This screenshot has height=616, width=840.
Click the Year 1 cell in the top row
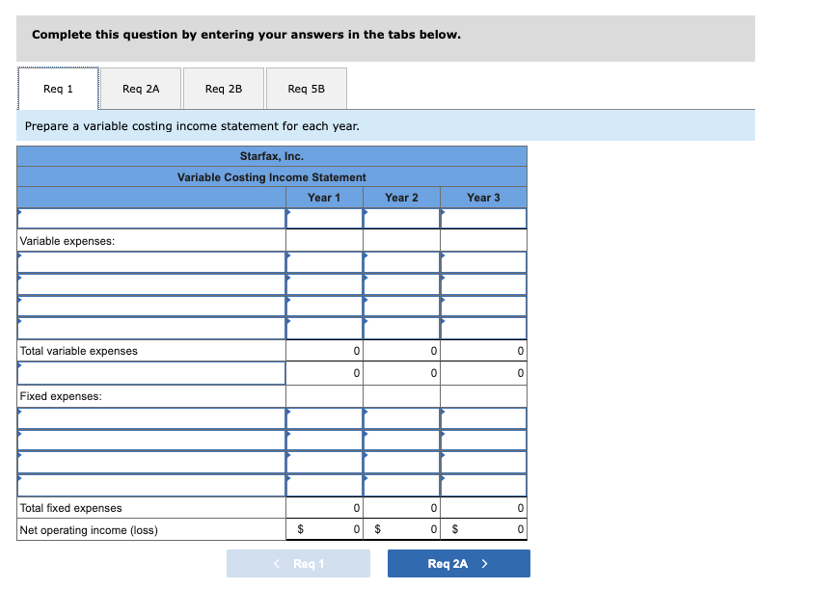[324, 218]
